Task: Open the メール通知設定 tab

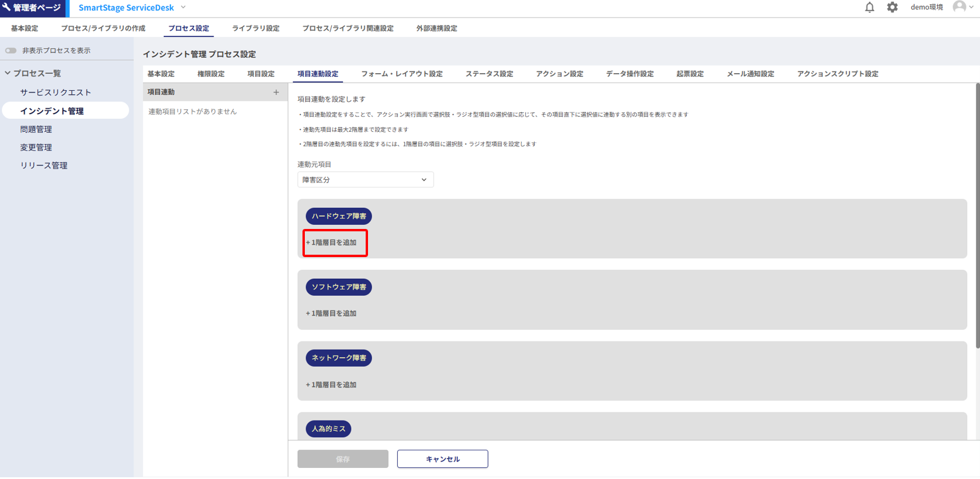Action: [x=750, y=74]
